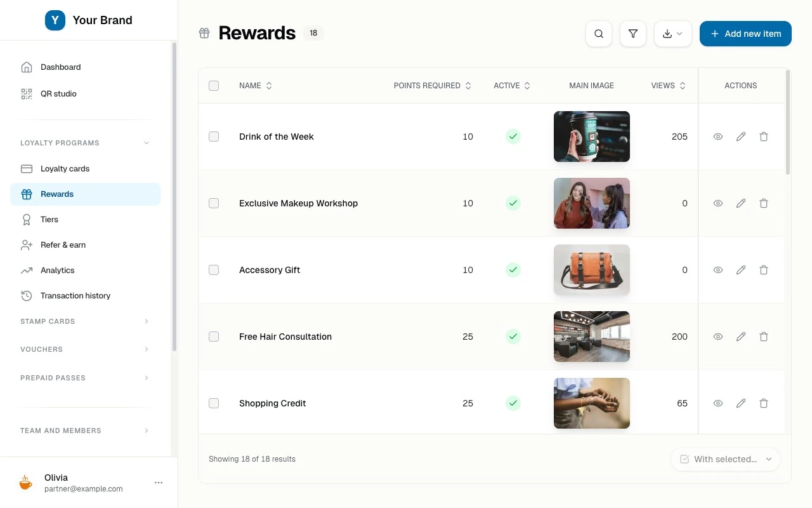Click the gift icon beside Rewards title
Viewport: 812px width, 508px height.
tap(204, 33)
